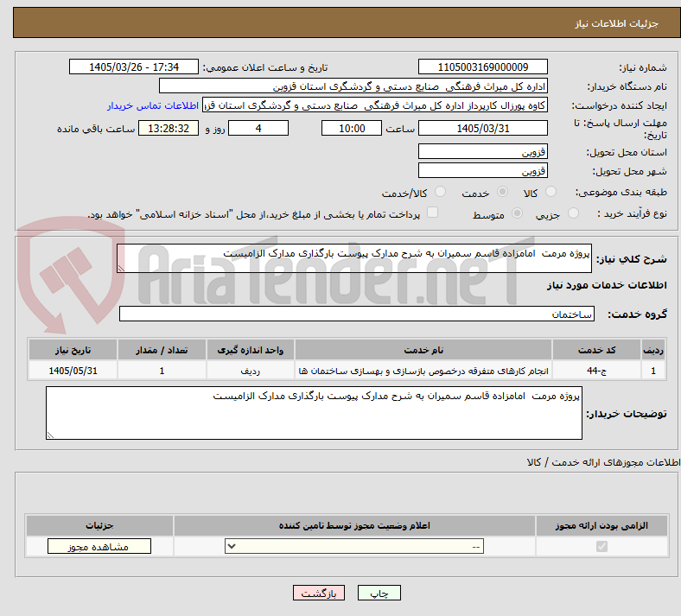
Task: Click the بازگشت back button
Action: coord(319,593)
